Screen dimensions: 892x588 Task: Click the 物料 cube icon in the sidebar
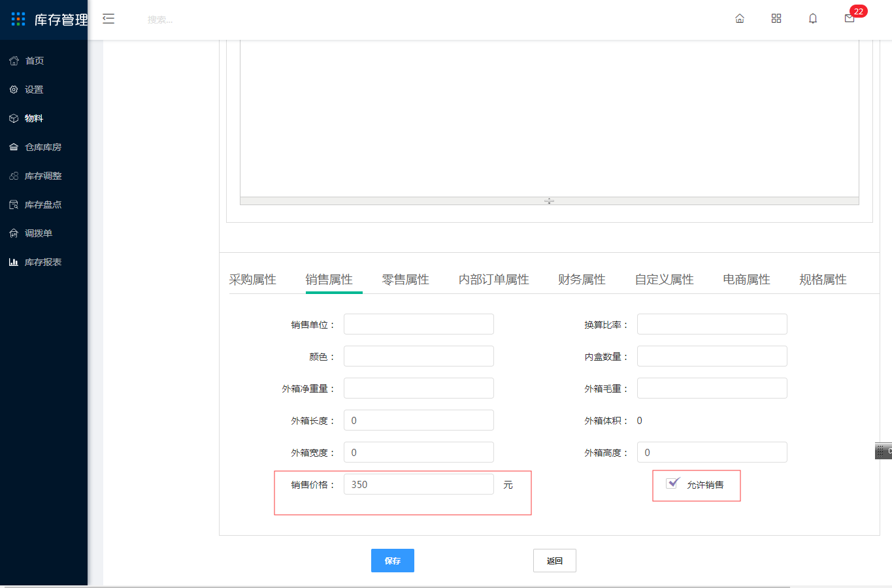pyautogui.click(x=14, y=118)
